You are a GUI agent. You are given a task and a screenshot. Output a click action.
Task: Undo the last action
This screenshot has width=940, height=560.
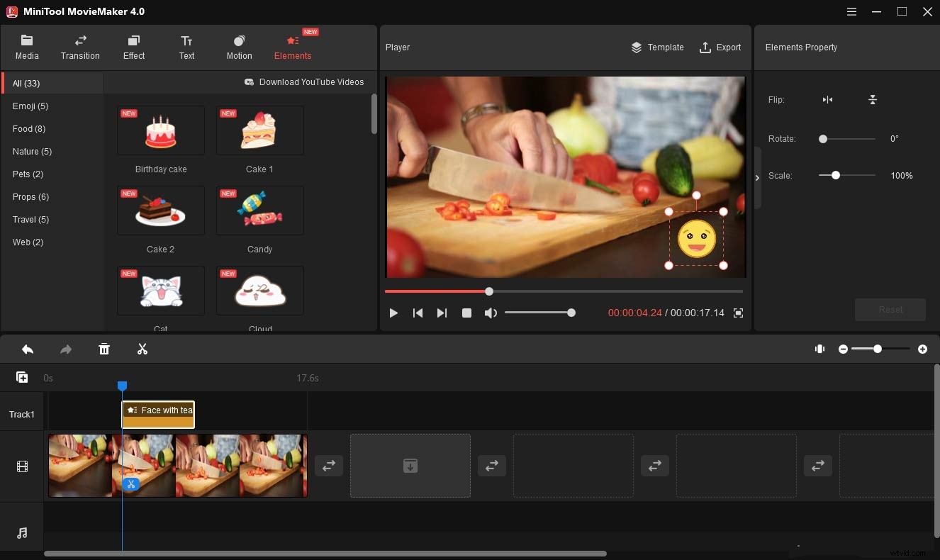[28, 349]
